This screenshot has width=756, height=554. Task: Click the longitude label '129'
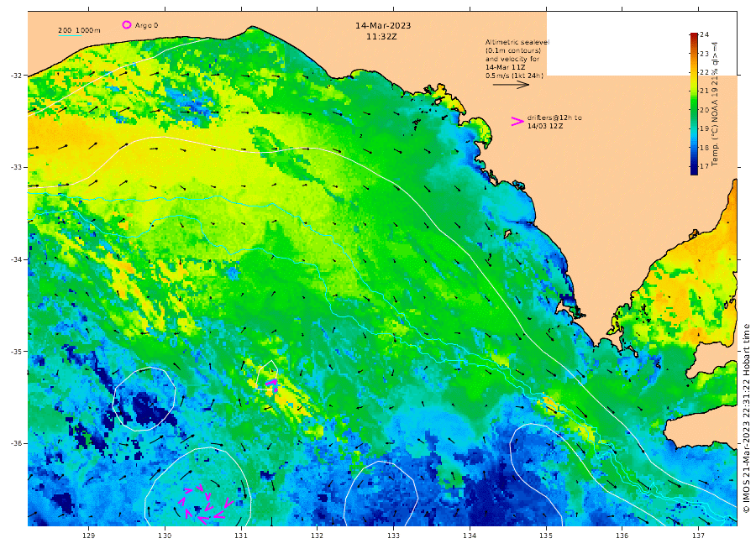[x=89, y=536]
